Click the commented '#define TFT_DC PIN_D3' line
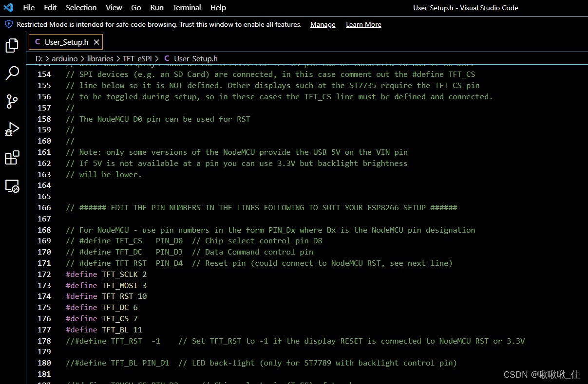Screen dimensions: 588x384 coord(190,252)
